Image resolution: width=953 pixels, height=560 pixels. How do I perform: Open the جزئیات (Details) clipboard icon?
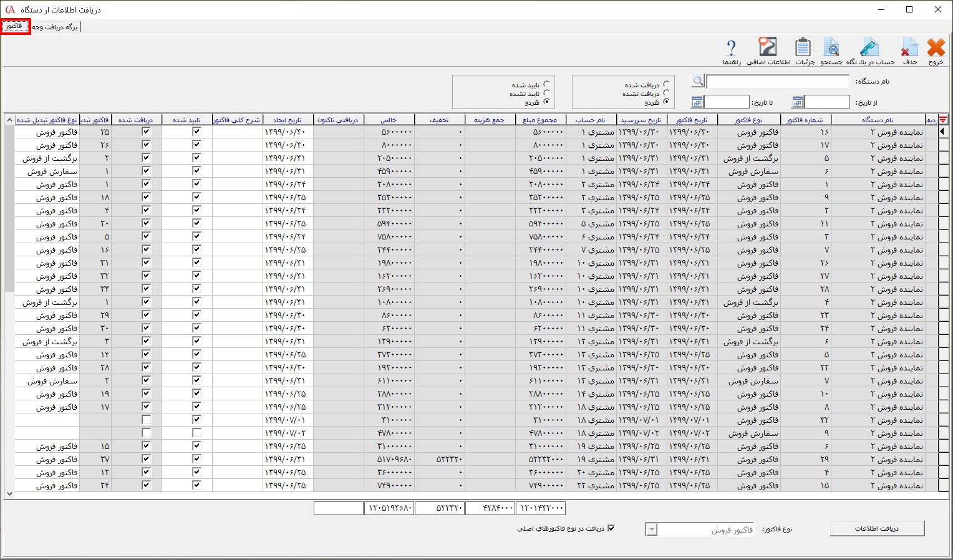pos(803,49)
